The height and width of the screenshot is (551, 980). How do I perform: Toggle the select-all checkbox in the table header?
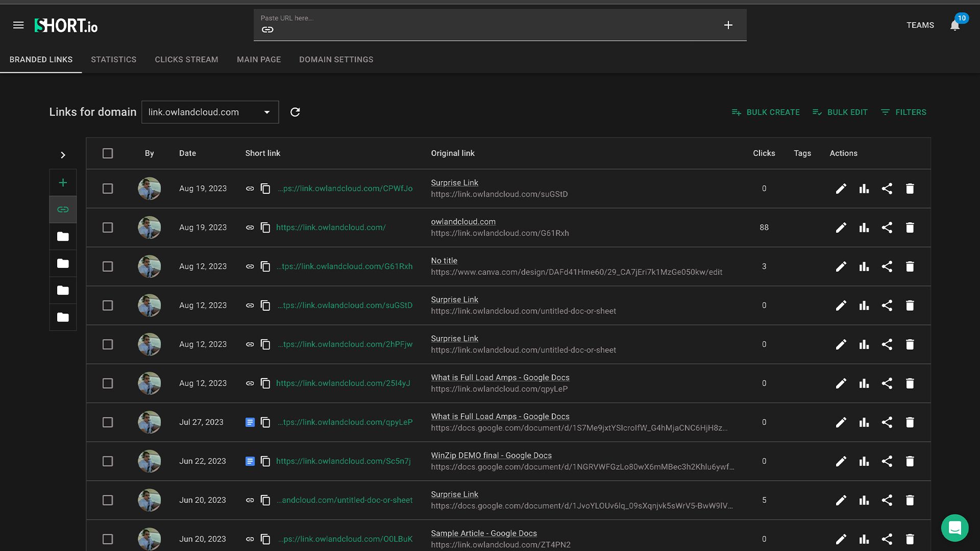[x=107, y=153]
